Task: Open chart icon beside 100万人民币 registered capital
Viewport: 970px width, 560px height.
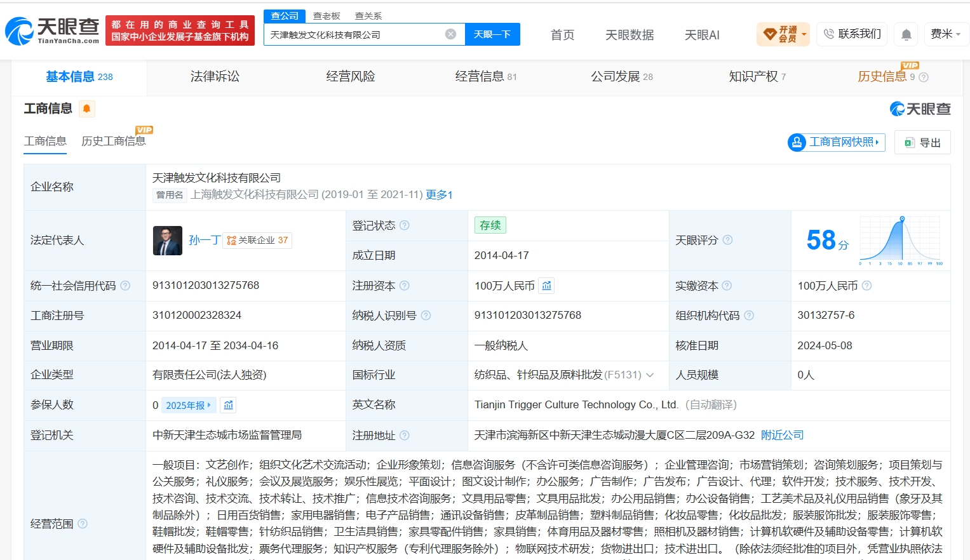Action: tap(546, 286)
